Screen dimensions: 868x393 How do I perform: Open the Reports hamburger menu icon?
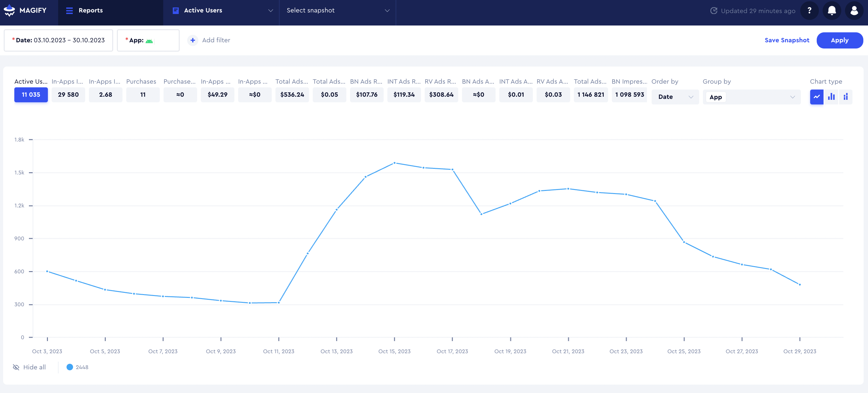coord(69,11)
